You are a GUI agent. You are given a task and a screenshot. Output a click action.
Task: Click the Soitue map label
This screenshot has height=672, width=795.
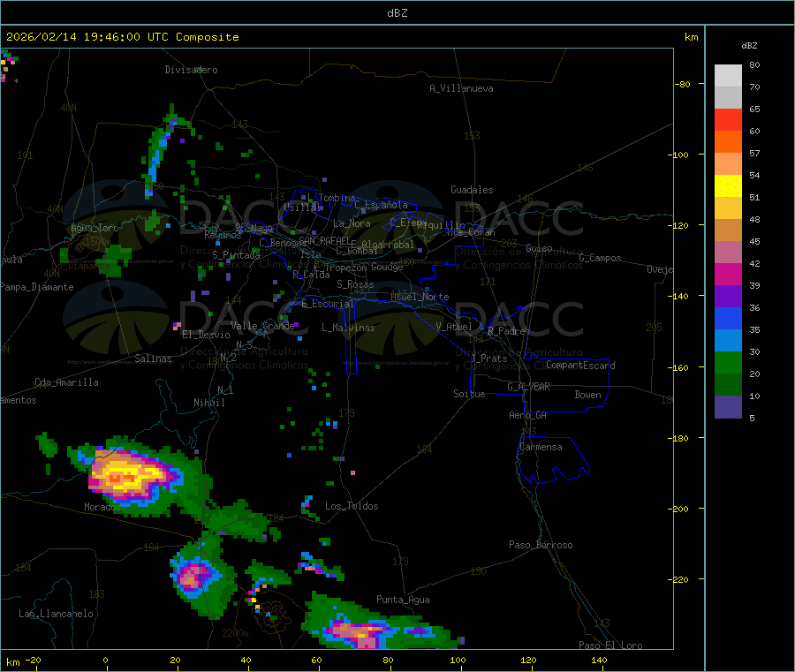coord(469,394)
